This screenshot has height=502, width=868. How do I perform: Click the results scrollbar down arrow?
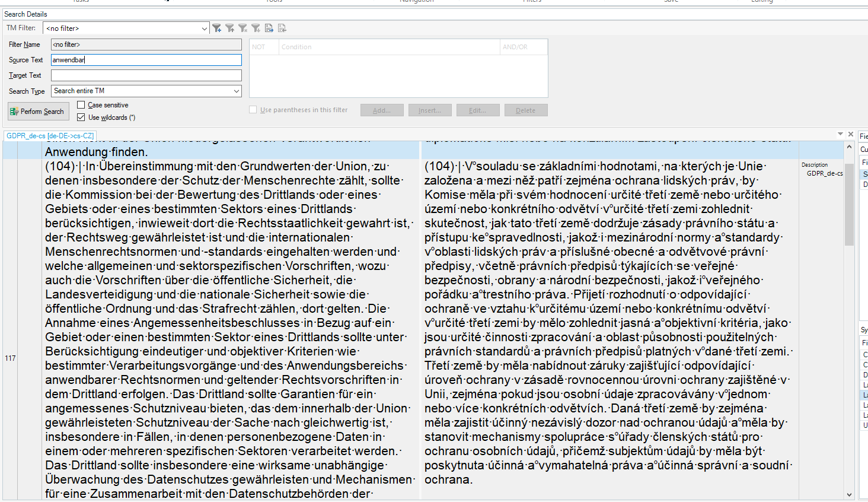coord(849,494)
